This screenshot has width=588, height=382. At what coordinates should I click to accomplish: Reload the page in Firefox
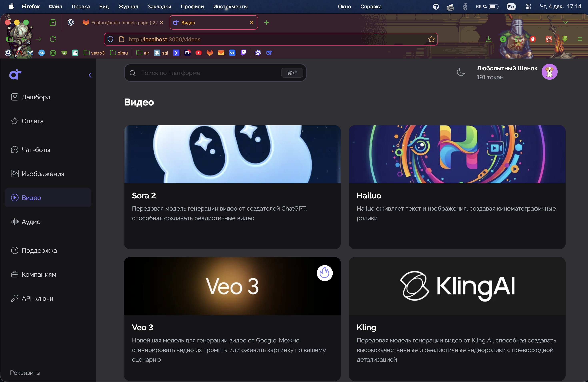(x=53, y=39)
